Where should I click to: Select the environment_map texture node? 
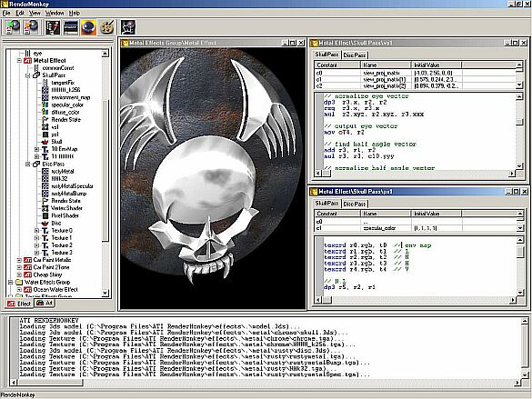(71, 97)
